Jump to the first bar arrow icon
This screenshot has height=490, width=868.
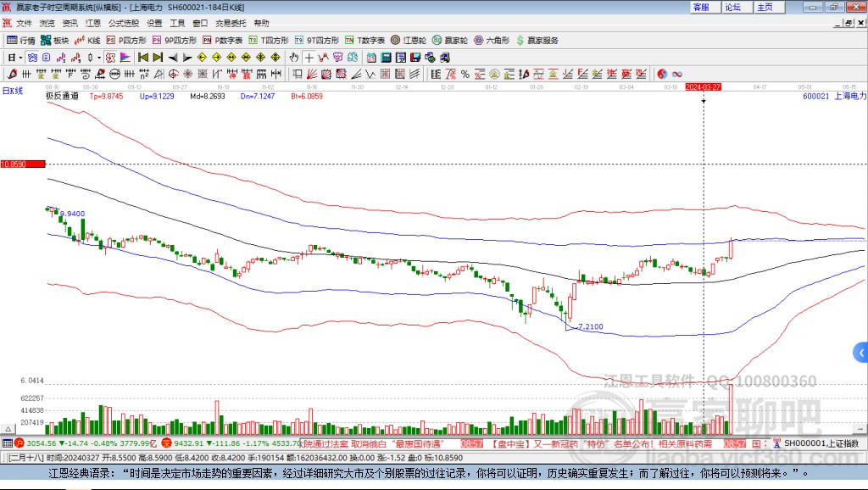[x=143, y=58]
